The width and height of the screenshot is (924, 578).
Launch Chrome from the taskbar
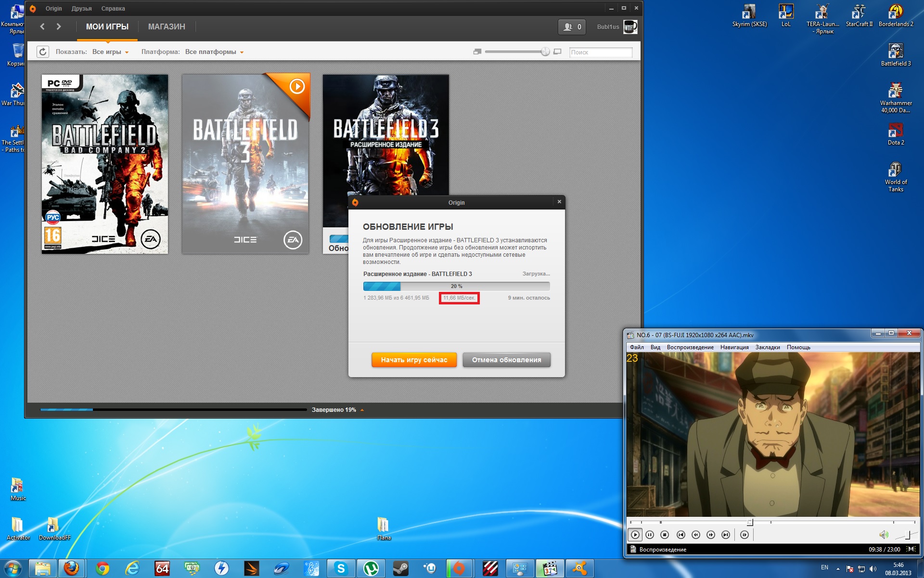tap(102, 569)
